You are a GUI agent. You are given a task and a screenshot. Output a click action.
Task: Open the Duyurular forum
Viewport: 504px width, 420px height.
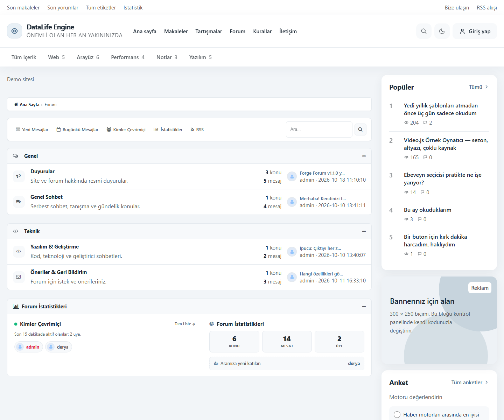pyautogui.click(x=42, y=171)
